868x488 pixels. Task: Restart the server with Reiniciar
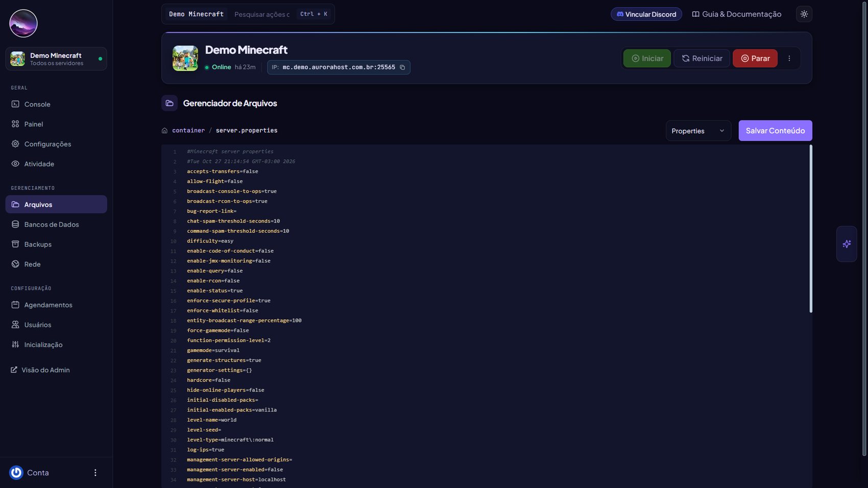coord(702,58)
